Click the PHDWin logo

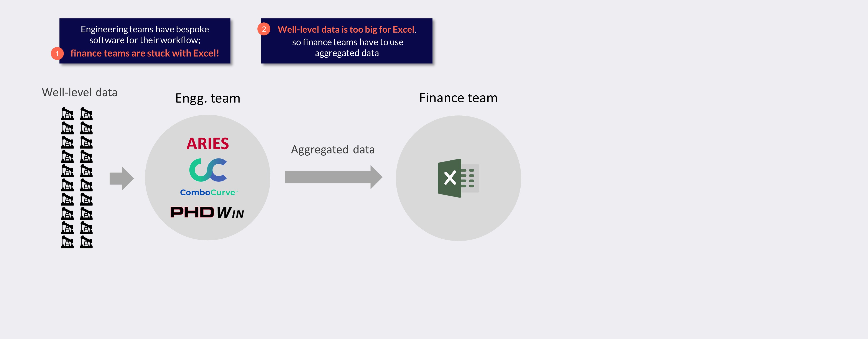point(207,213)
